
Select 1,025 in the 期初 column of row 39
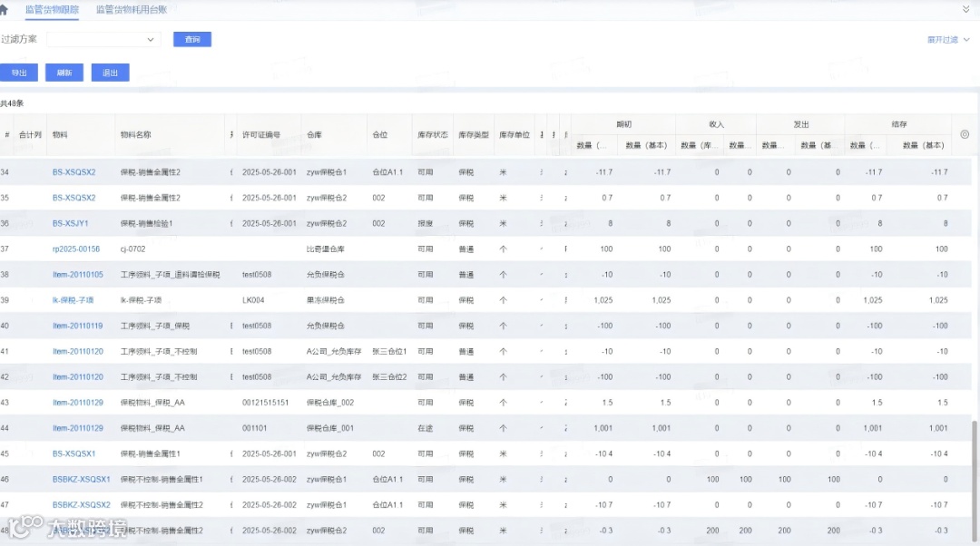click(x=603, y=300)
